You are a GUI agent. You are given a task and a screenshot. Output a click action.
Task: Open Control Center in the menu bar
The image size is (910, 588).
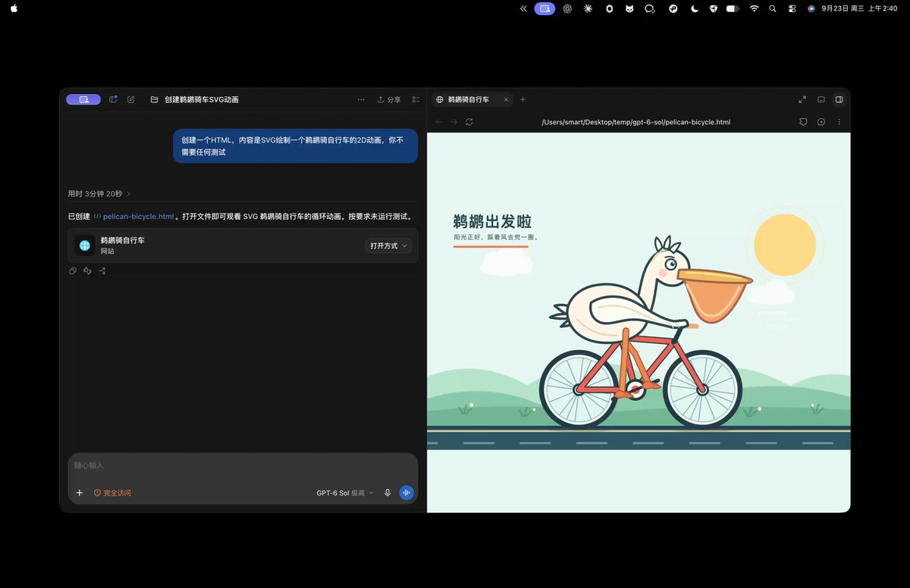[x=792, y=8]
